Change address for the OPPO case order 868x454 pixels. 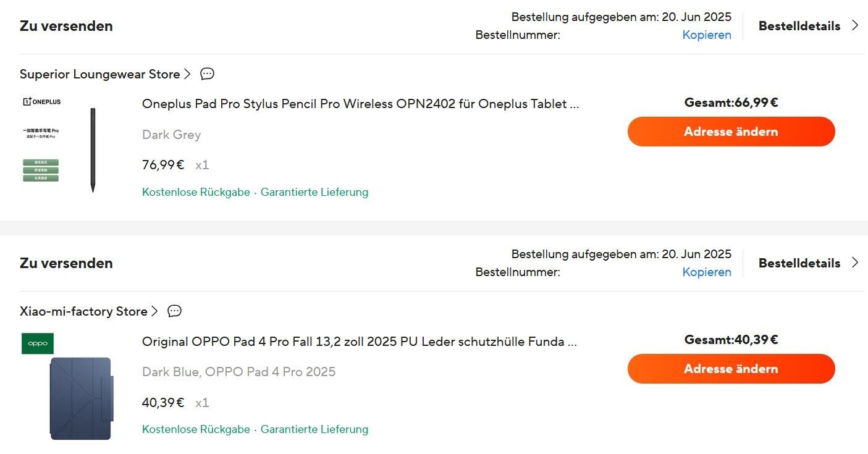tap(731, 369)
